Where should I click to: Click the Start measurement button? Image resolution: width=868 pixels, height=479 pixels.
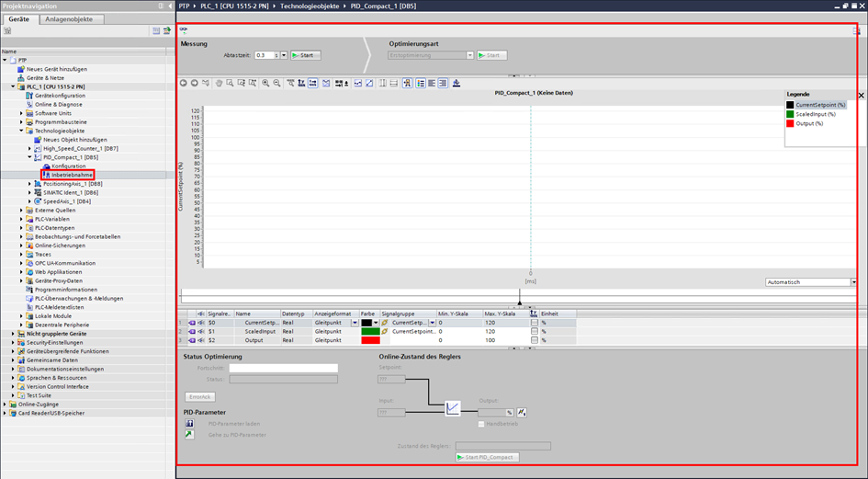point(305,55)
